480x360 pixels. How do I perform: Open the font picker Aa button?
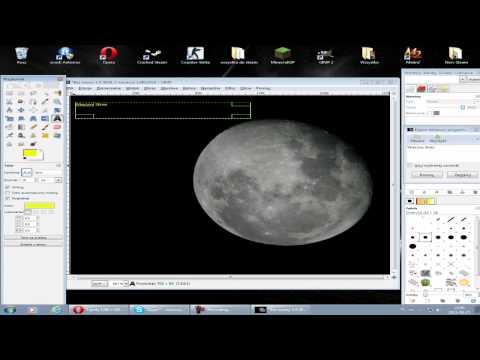pos(26,172)
